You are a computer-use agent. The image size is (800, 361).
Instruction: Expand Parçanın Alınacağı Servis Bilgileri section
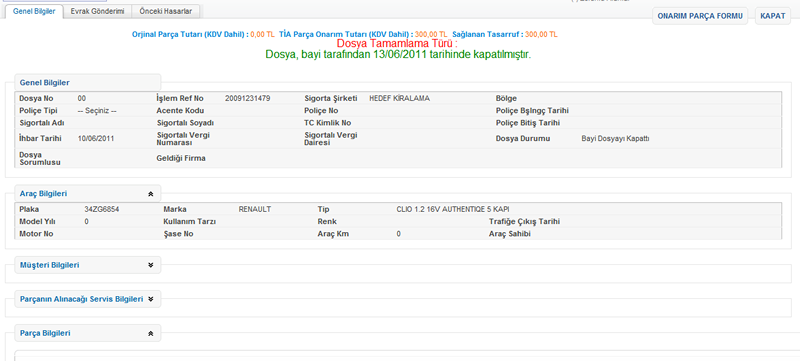(151, 299)
